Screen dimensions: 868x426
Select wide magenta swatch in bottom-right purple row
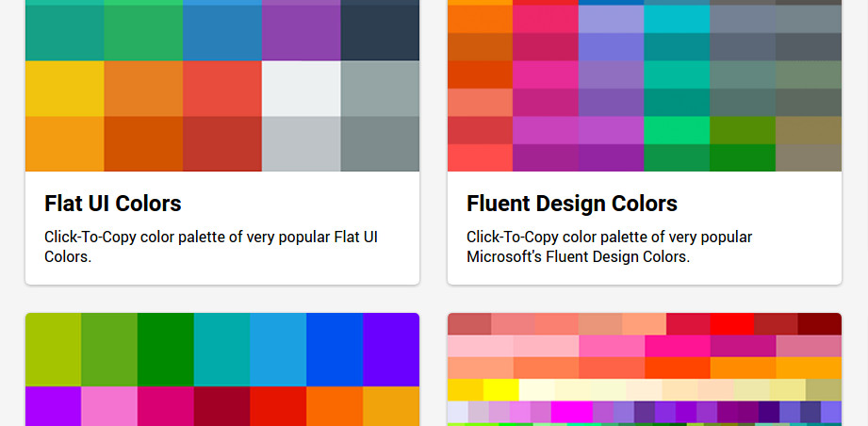(x=572, y=412)
